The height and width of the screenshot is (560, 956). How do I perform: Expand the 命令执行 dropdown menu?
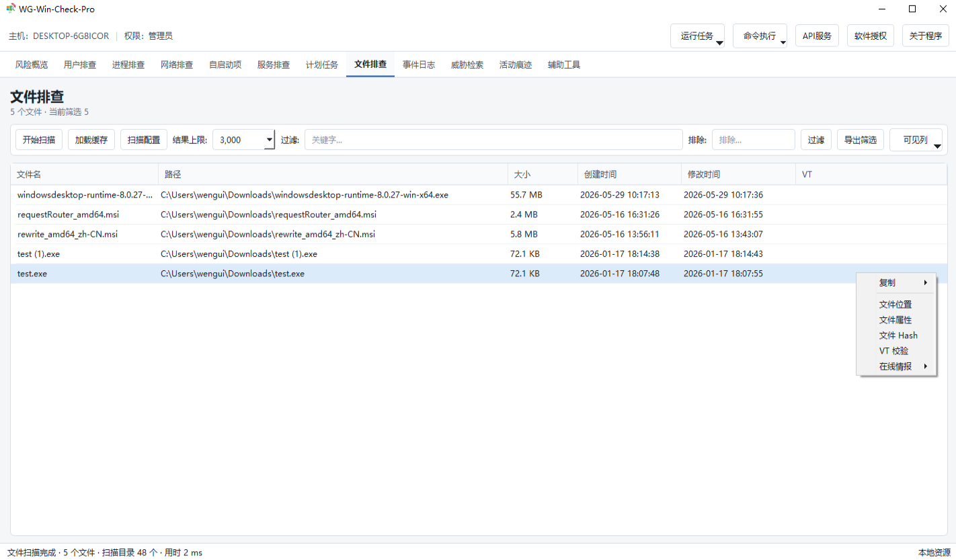[x=783, y=44]
